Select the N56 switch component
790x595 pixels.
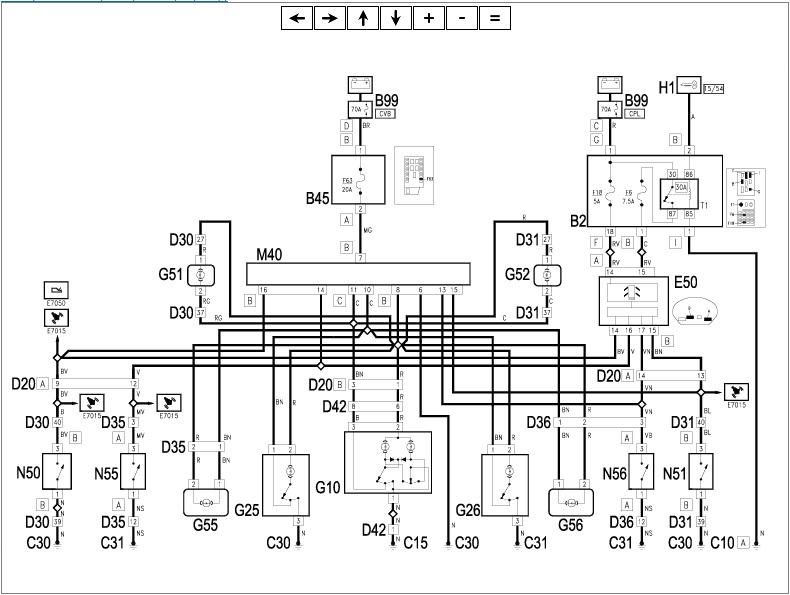click(641, 471)
